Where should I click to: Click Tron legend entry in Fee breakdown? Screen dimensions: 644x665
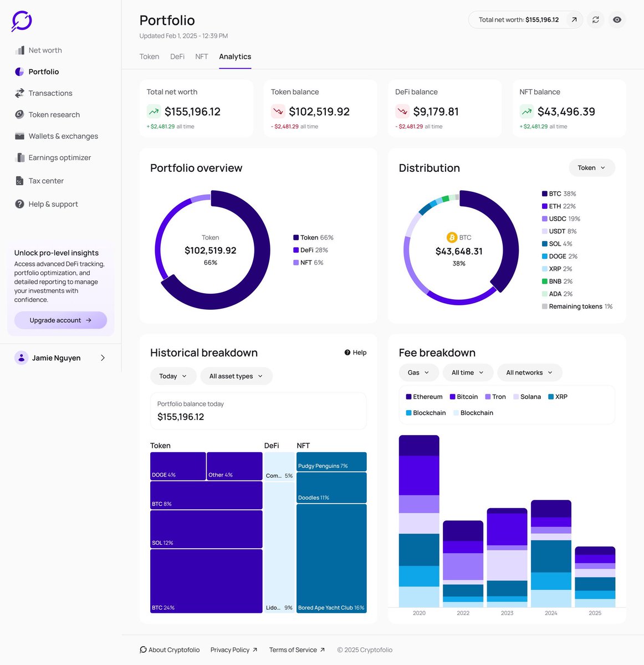pos(495,397)
